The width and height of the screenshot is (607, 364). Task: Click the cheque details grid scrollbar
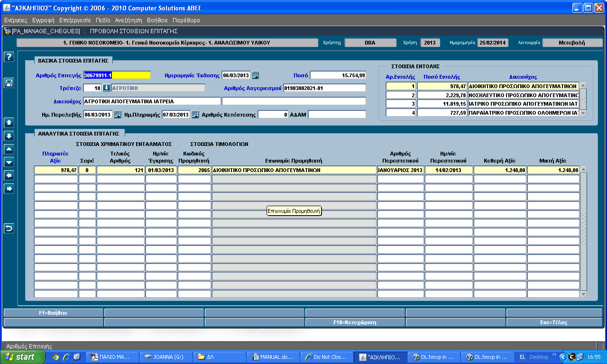pyautogui.click(x=583, y=232)
